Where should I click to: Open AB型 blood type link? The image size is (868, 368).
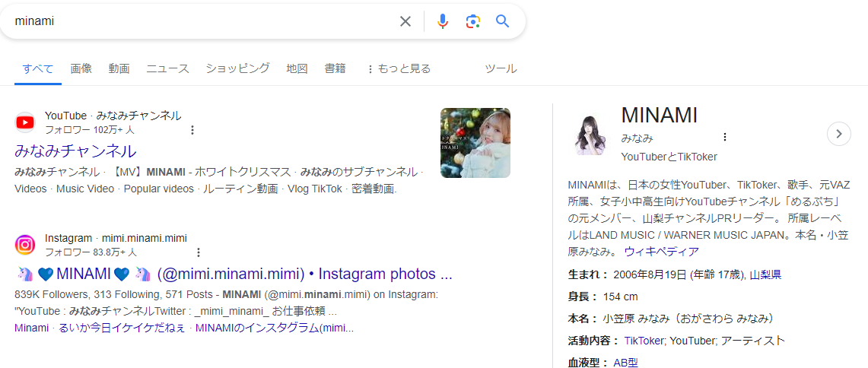pos(625,363)
